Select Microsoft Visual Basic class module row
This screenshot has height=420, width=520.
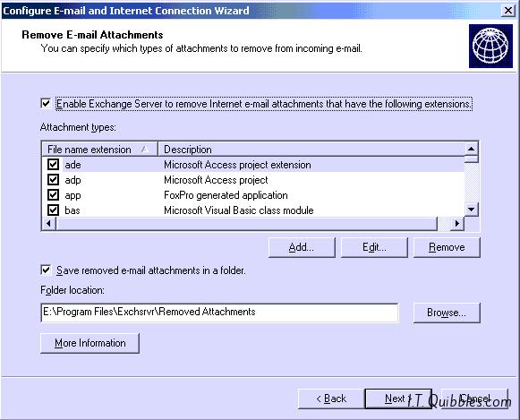253,210
